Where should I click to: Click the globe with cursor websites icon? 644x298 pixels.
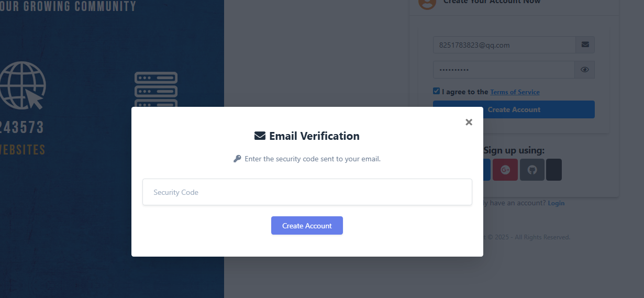pyautogui.click(x=23, y=85)
